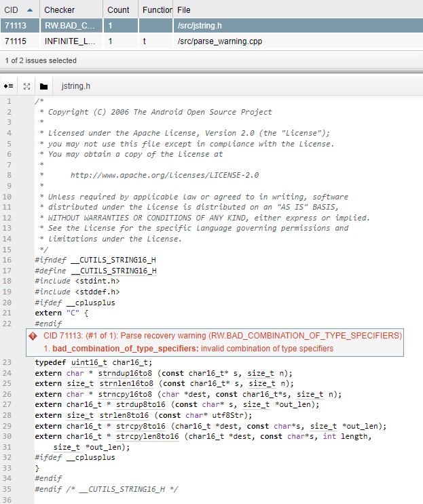Sort issues by Checker column

[60, 10]
